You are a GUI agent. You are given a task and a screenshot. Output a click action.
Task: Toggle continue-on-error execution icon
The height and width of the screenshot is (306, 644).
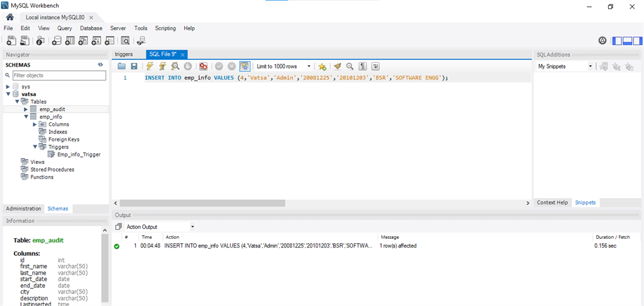point(203,66)
